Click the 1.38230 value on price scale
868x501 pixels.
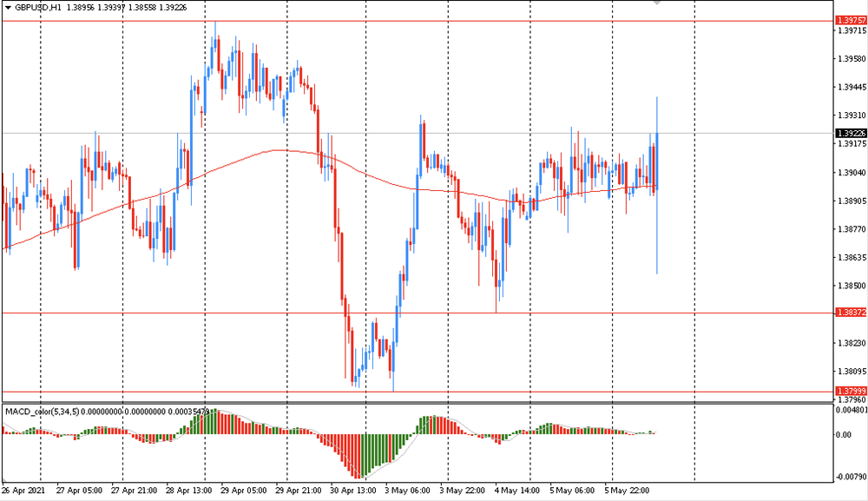(850, 344)
